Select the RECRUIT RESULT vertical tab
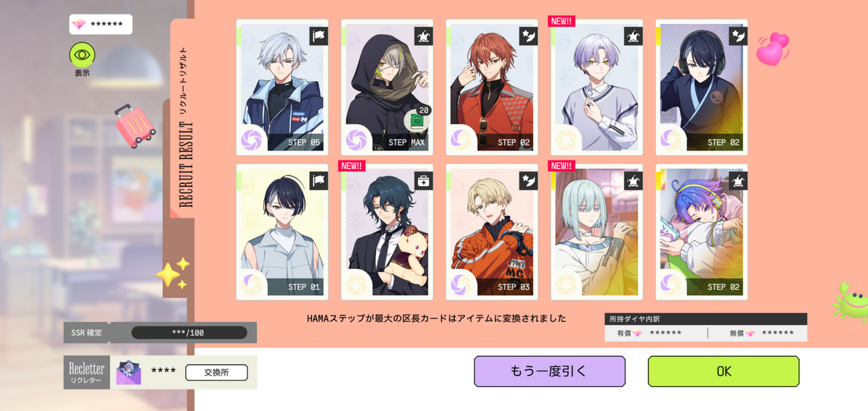Screen dimensions: 868x411 click(x=182, y=119)
